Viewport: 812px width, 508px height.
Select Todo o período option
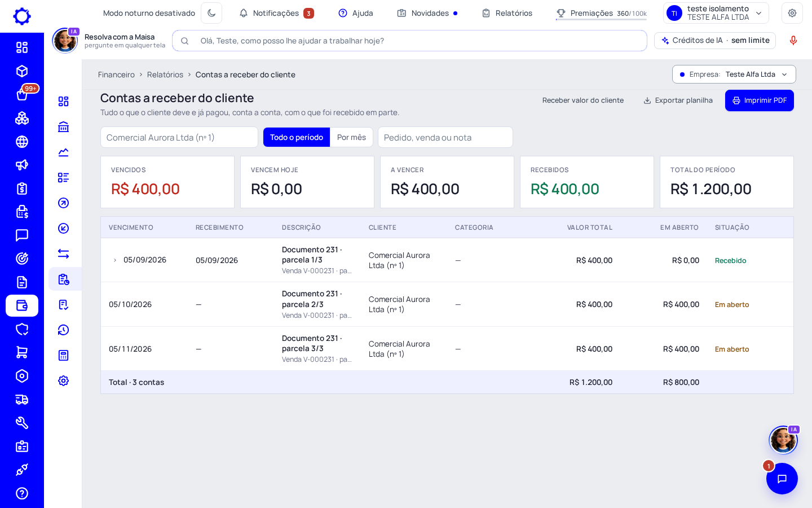297,137
